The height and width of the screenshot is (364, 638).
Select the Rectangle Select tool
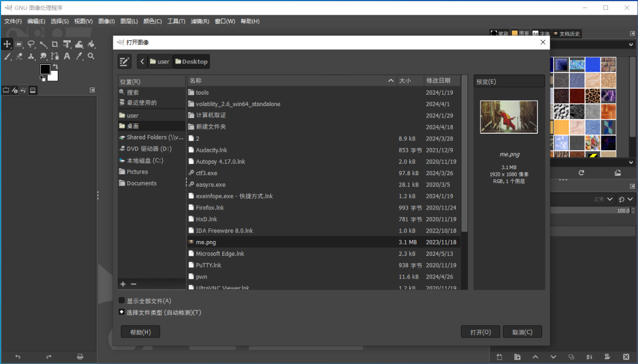pos(19,44)
